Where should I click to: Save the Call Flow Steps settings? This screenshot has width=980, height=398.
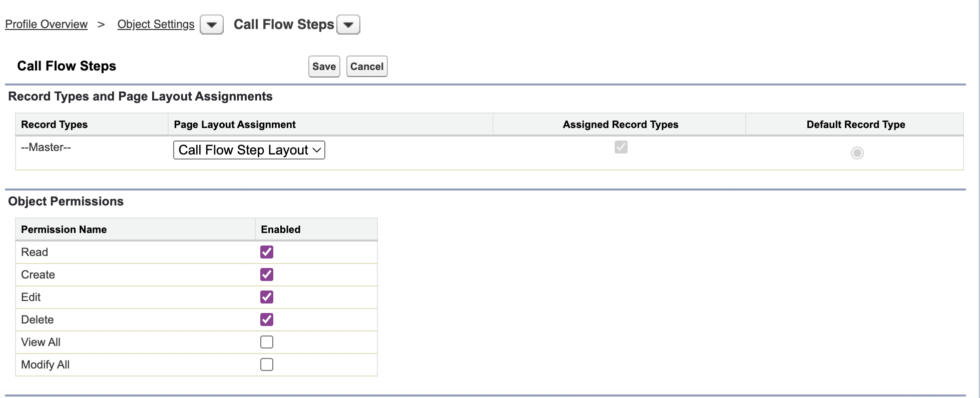(x=324, y=66)
